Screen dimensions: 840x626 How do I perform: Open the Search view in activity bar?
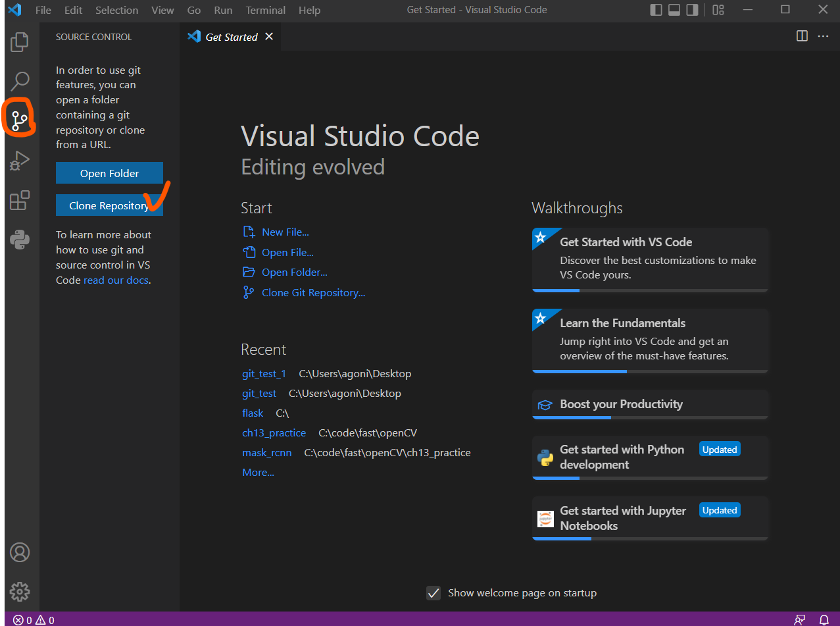[x=20, y=82]
